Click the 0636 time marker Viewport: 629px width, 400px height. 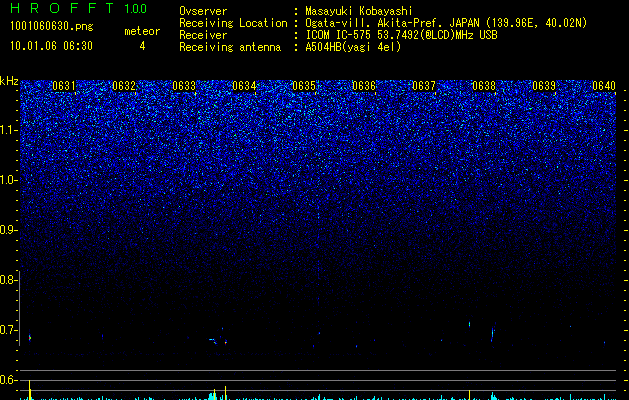364,86
